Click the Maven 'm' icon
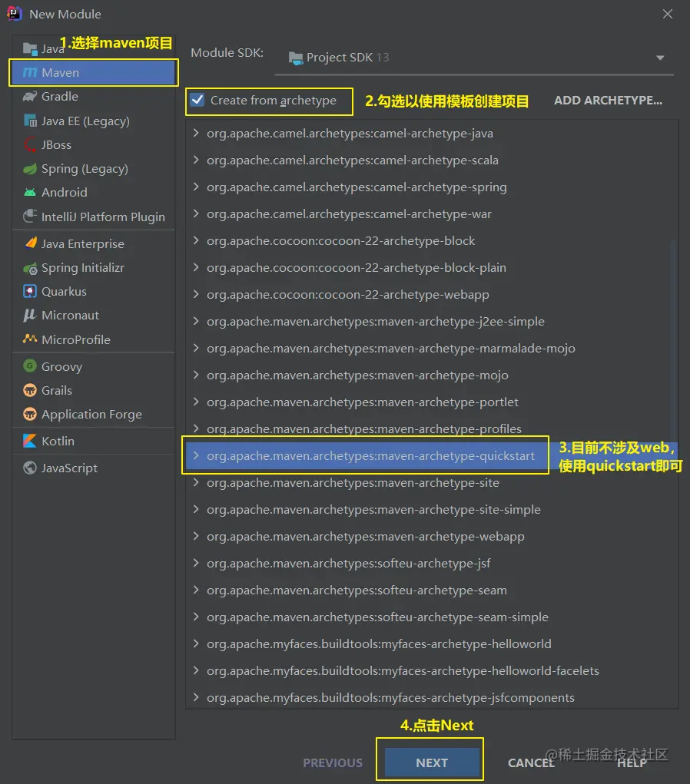Viewport: 690px width, 784px height. 30,72
